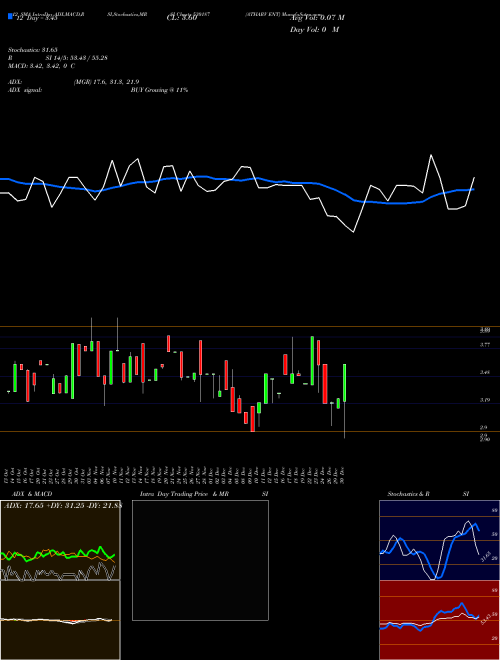Select the '(MGR) 17.6, 31.3, 21.9' ADX values
This screenshot has height=660, width=500.
pos(106,82)
